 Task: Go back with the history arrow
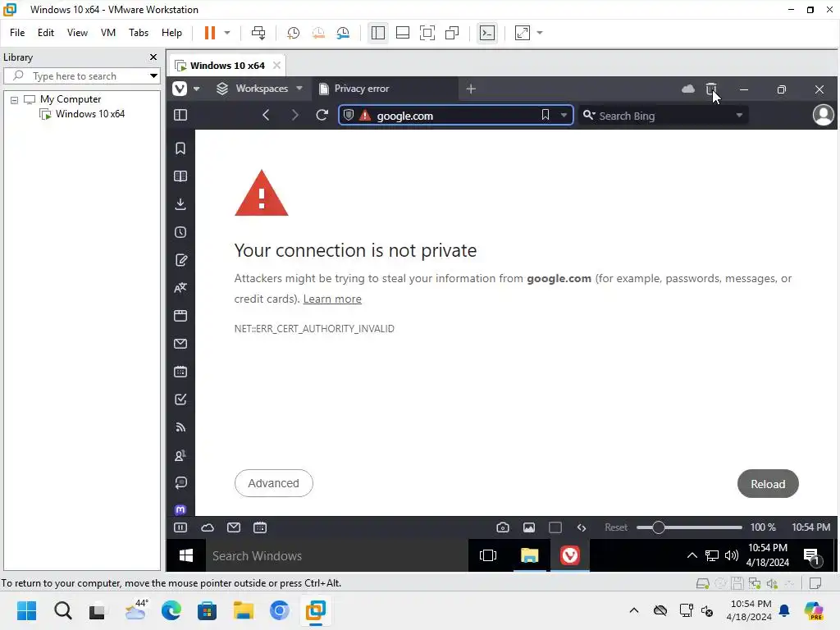click(x=266, y=115)
